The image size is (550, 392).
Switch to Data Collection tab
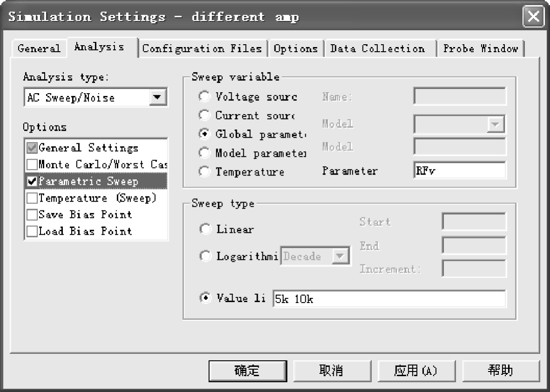pos(377,48)
